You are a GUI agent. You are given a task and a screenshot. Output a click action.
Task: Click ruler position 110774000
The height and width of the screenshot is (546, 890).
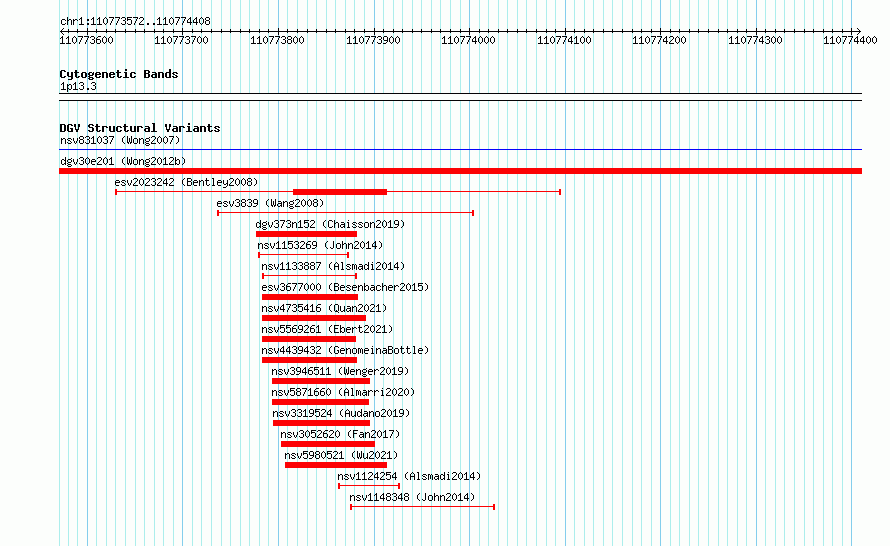(x=468, y=40)
